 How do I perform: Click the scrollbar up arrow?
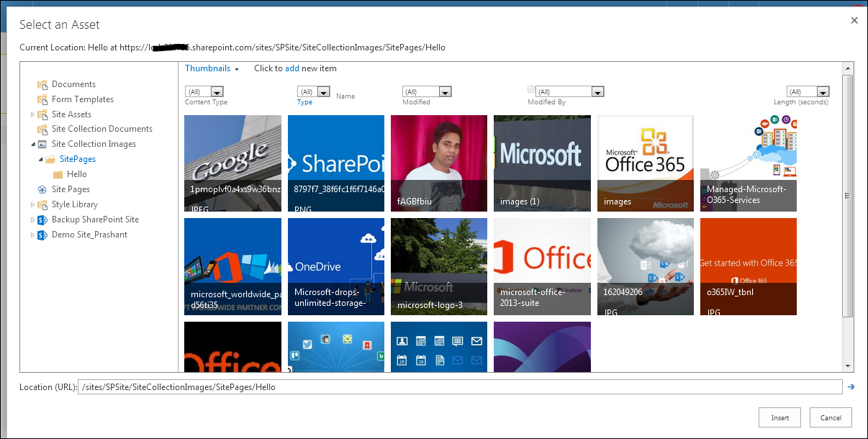[x=849, y=68]
